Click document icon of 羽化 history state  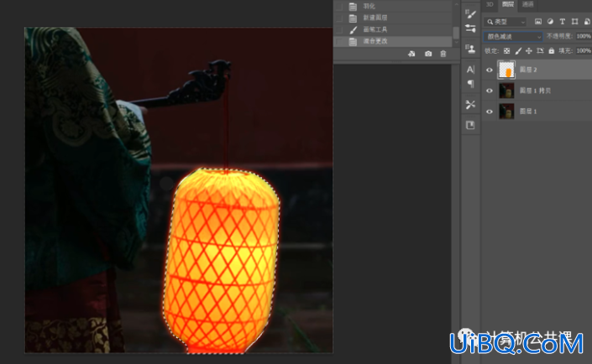point(353,7)
